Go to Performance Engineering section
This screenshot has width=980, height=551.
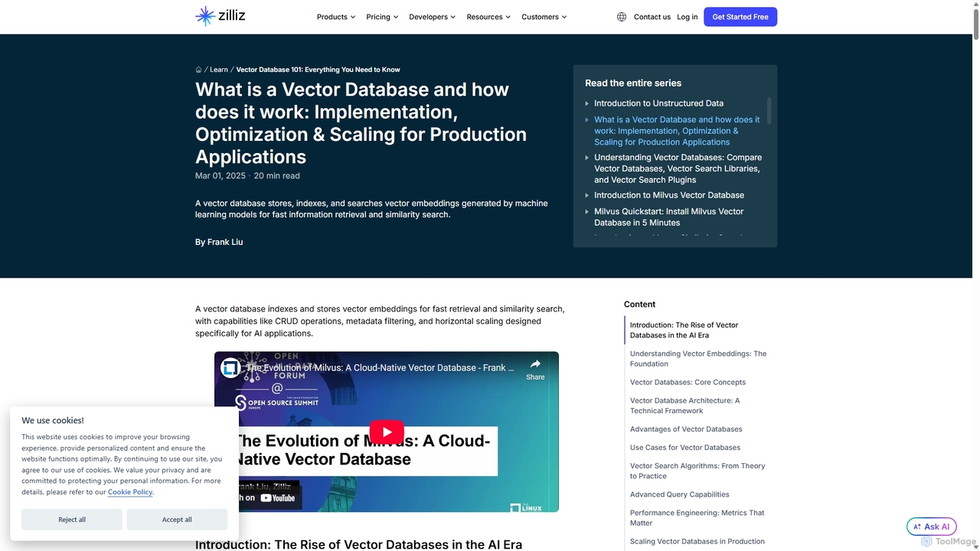[x=697, y=518]
